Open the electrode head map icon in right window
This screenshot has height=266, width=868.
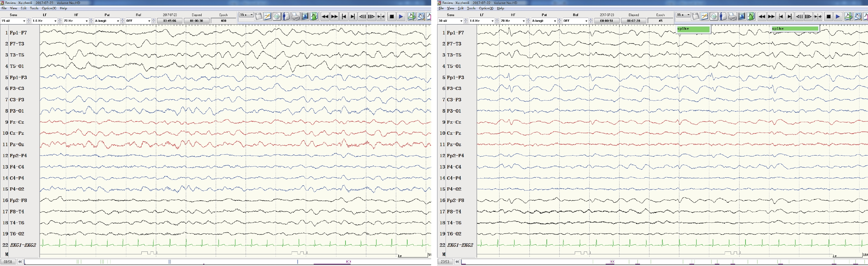click(x=714, y=16)
